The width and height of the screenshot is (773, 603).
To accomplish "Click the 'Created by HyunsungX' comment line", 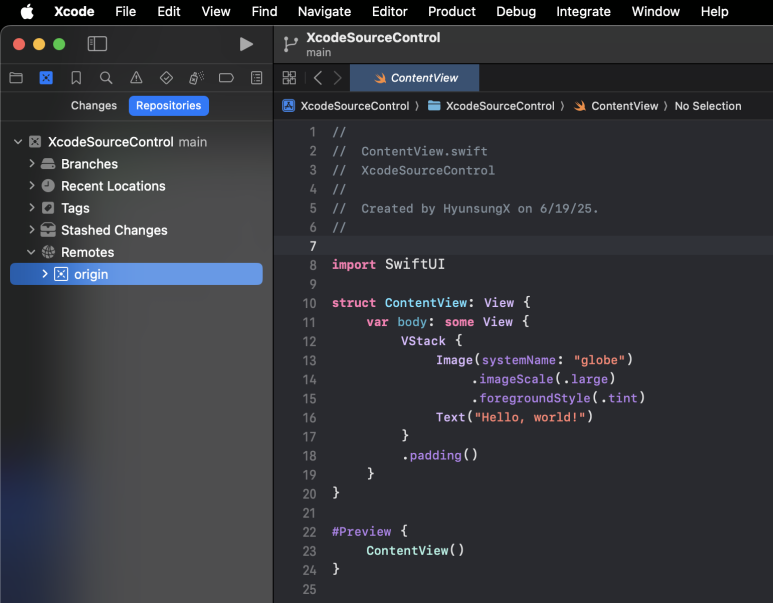I will (465, 209).
